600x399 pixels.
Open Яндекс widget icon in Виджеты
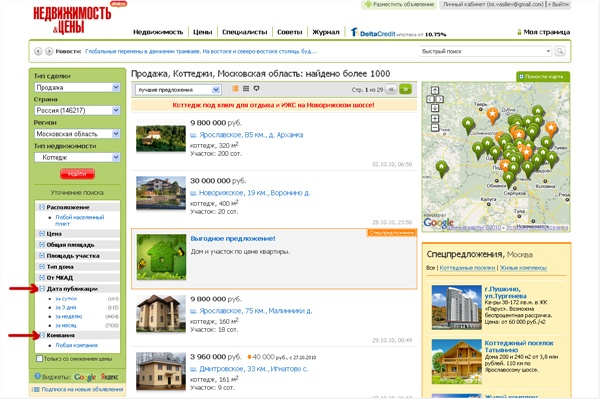pos(109,377)
